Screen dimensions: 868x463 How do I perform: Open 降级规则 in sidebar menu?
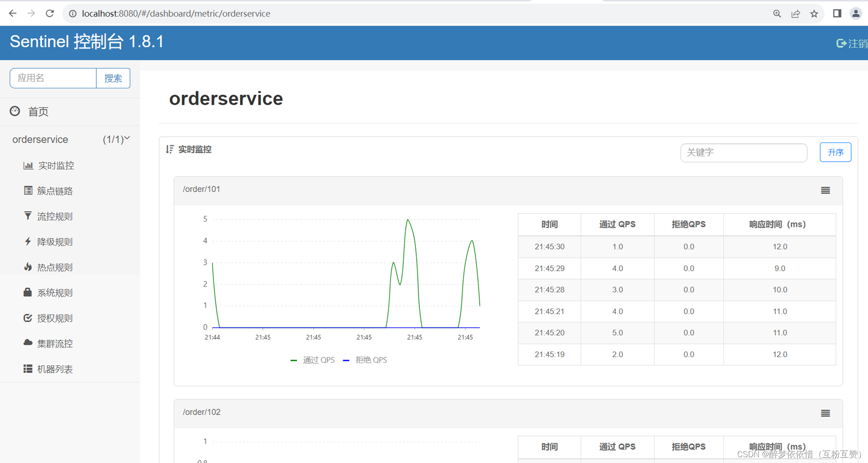point(55,242)
